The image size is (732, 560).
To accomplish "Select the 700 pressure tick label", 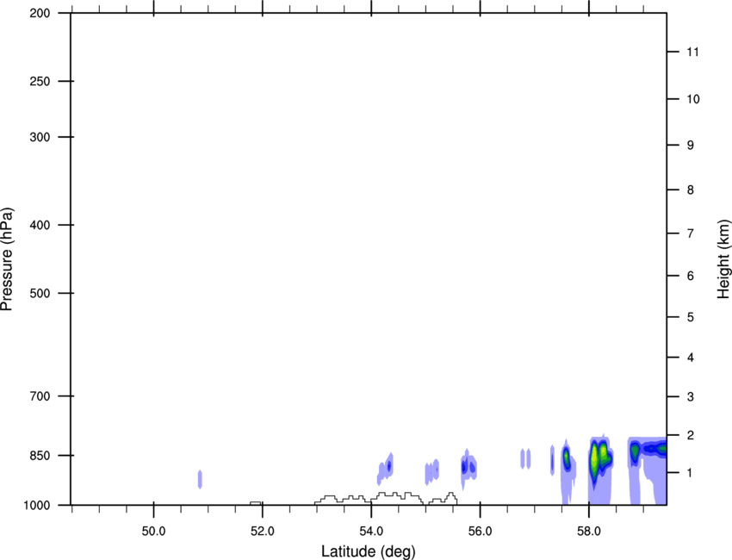I will coord(40,396).
